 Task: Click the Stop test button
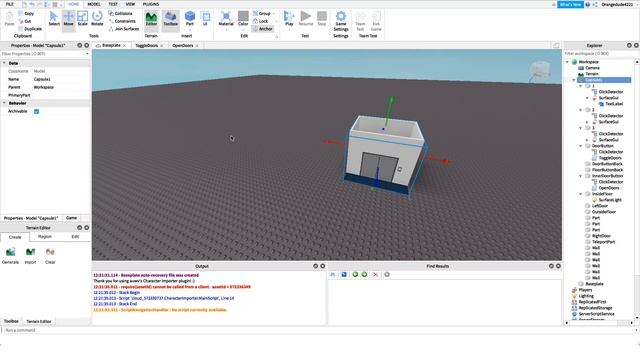tap(322, 19)
